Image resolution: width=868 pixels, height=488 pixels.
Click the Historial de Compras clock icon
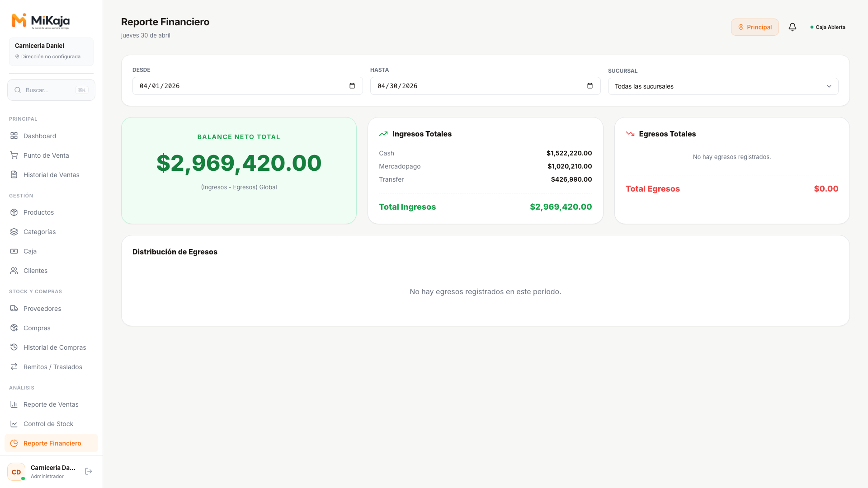[x=14, y=347]
